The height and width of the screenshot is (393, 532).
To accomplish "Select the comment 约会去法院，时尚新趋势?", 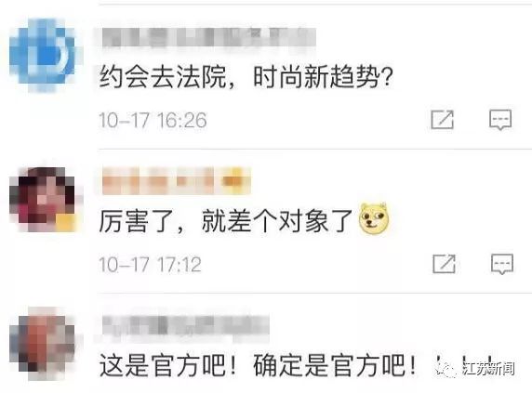I will point(246,77).
